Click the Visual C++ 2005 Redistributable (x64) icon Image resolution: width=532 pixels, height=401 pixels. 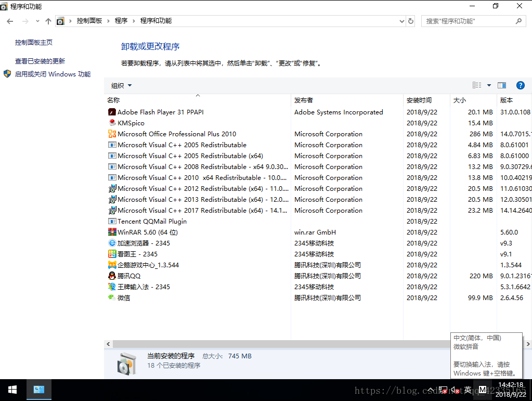112,156
